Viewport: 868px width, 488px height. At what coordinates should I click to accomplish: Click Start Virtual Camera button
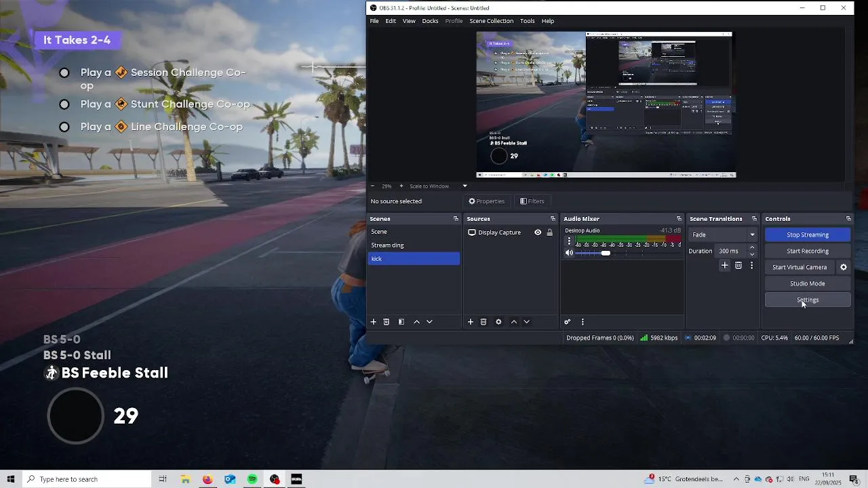(800, 267)
